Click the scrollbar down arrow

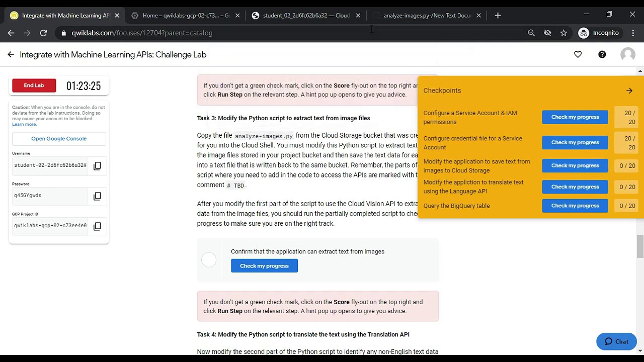click(640, 350)
